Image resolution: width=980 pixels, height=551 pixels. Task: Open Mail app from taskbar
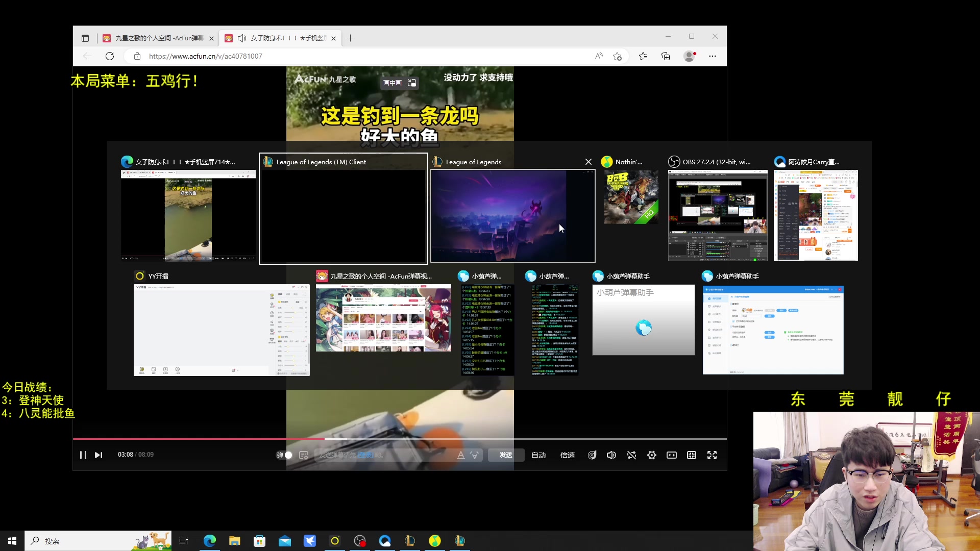coord(285,541)
